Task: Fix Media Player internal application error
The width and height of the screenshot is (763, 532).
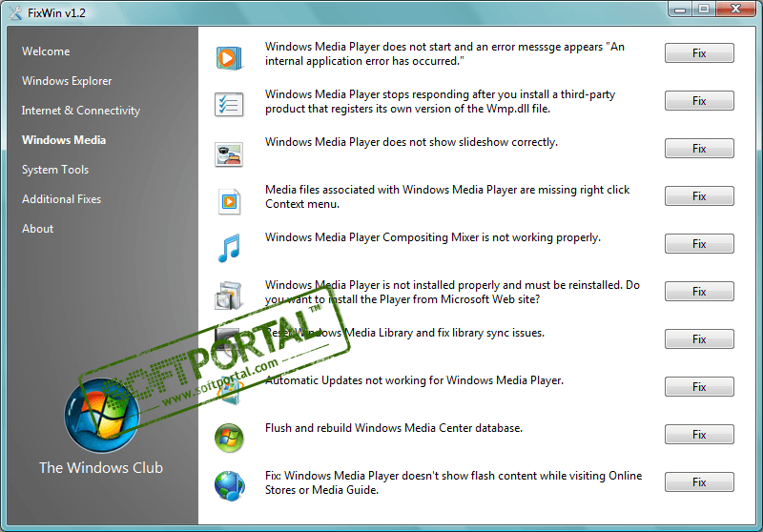Action: [x=699, y=53]
